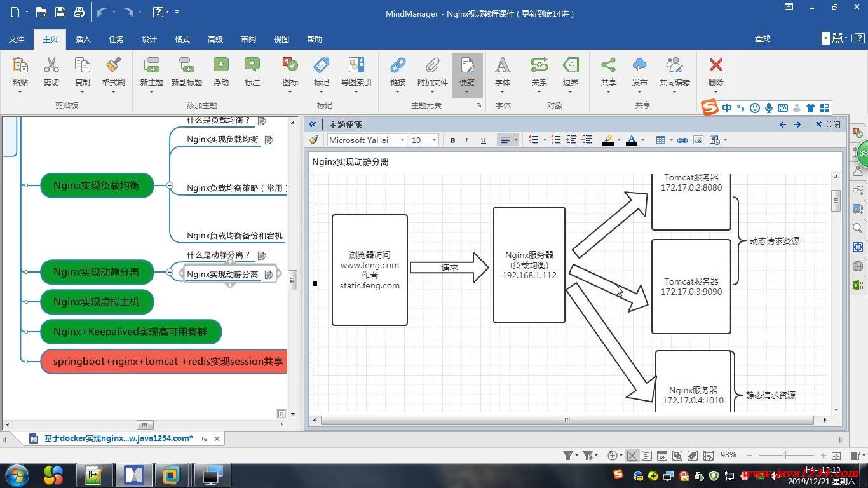The width and height of the screenshot is (868, 488).
Task: Click the Paste (粘贴) icon
Action: pyautogui.click(x=20, y=65)
